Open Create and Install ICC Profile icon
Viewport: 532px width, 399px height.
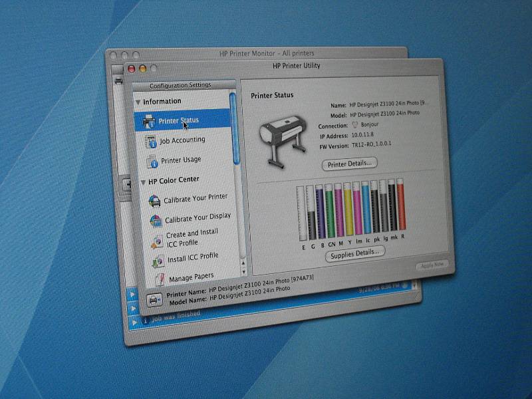(x=157, y=241)
